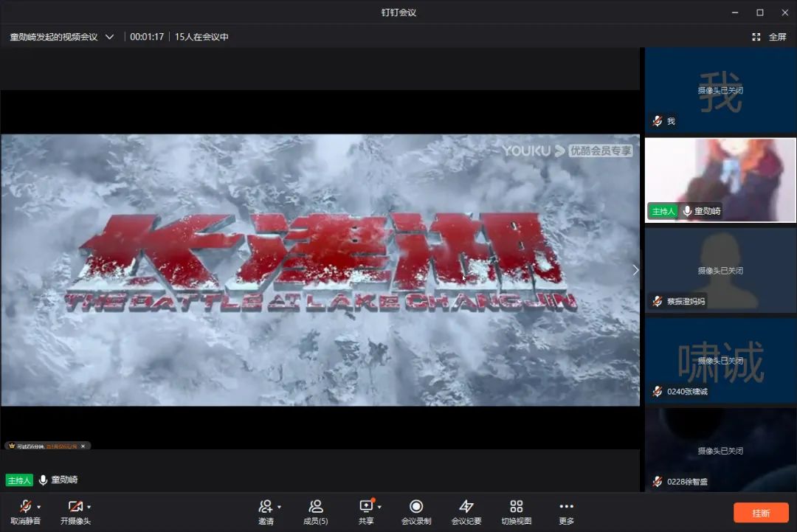Select the 0228徐智盛 participant tile
The height and width of the screenshot is (532, 797).
[x=720, y=450]
